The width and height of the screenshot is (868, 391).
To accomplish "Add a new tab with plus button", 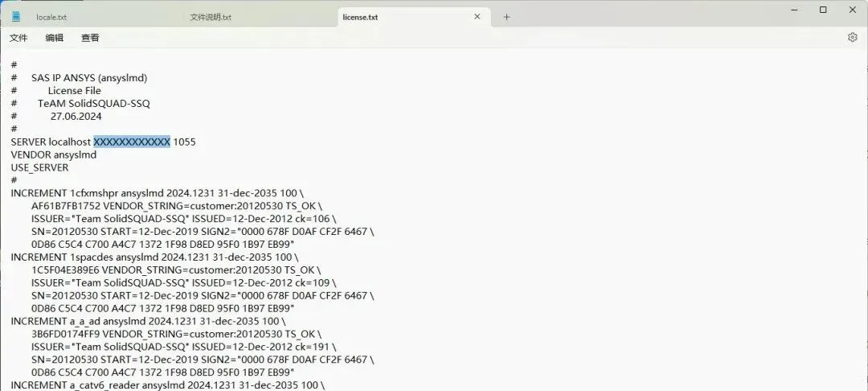I will point(506,17).
